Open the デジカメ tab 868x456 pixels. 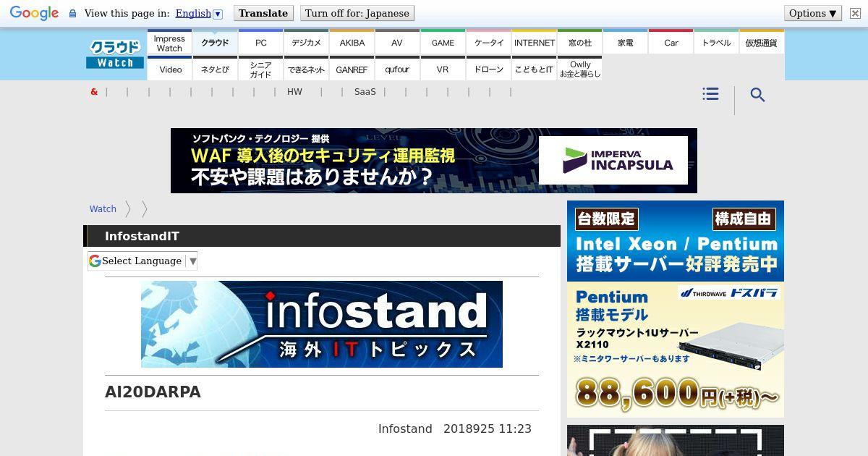tap(307, 43)
